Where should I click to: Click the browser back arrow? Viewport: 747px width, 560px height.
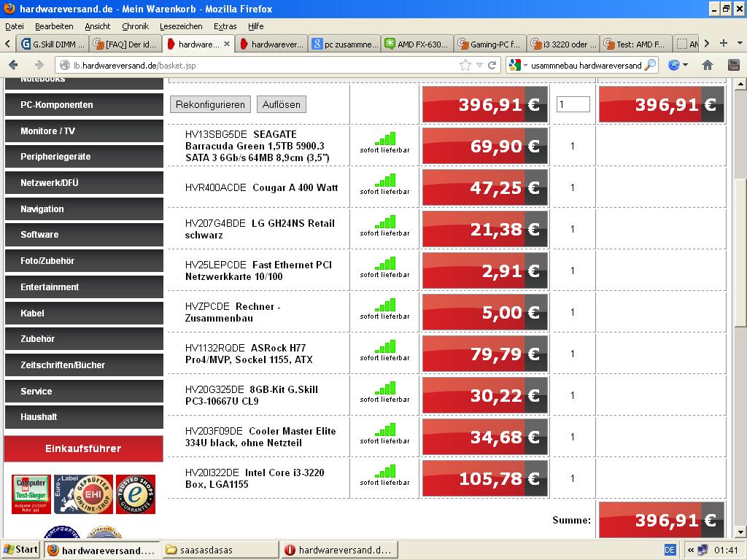click(x=13, y=65)
